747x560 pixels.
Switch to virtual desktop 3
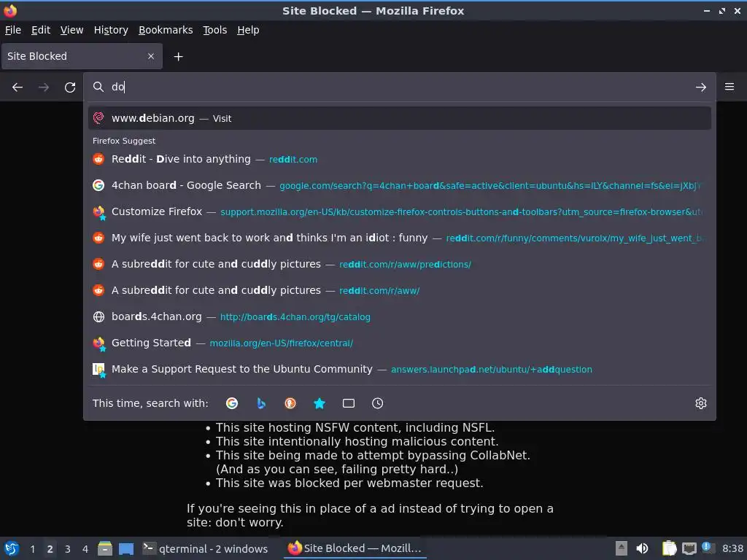click(68, 549)
